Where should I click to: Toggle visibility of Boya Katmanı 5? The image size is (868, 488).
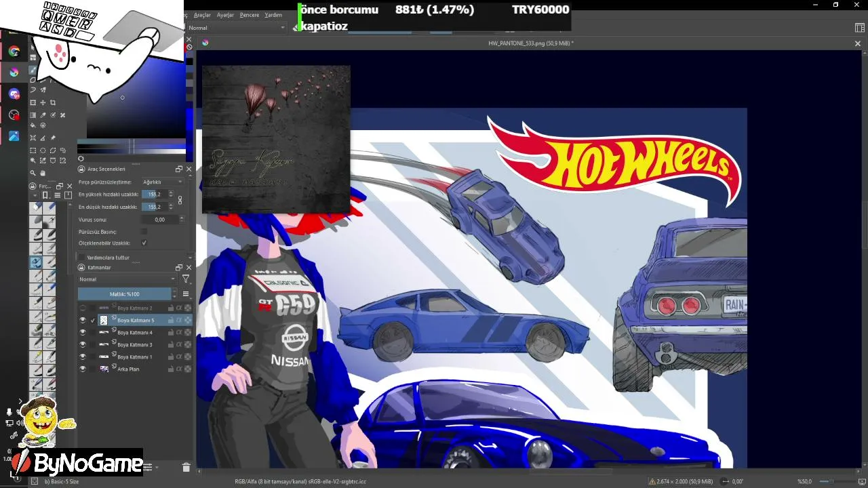83,320
